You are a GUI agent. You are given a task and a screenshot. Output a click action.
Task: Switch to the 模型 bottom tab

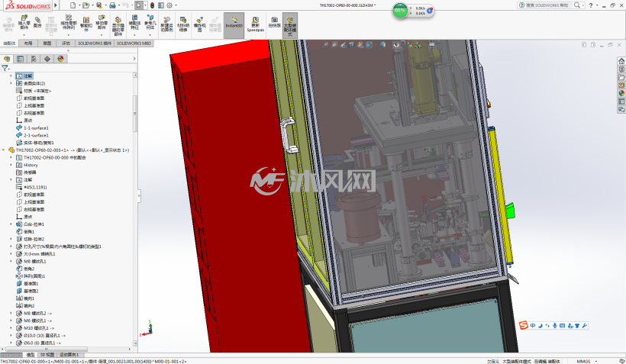point(31,355)
